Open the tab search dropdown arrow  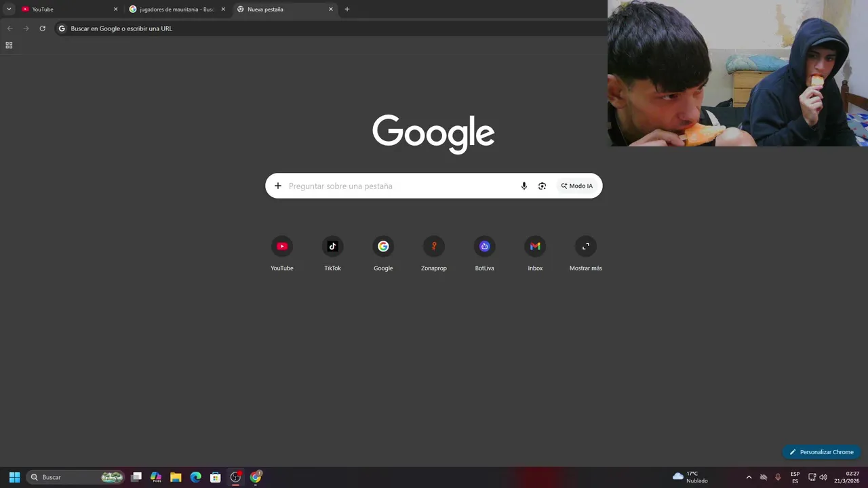point(9,9)
